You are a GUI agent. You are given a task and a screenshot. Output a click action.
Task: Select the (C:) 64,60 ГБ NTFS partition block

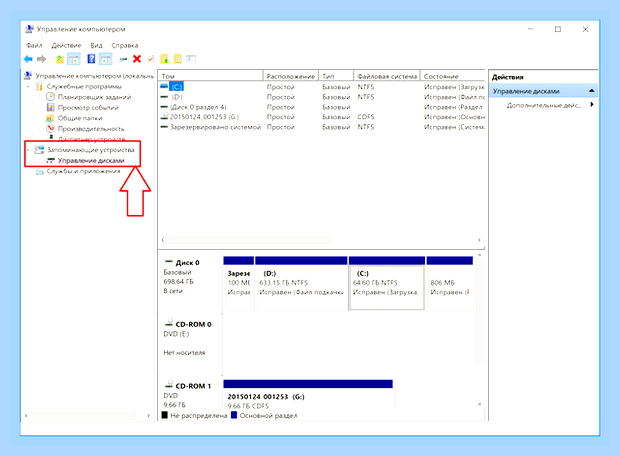[387, 283]
